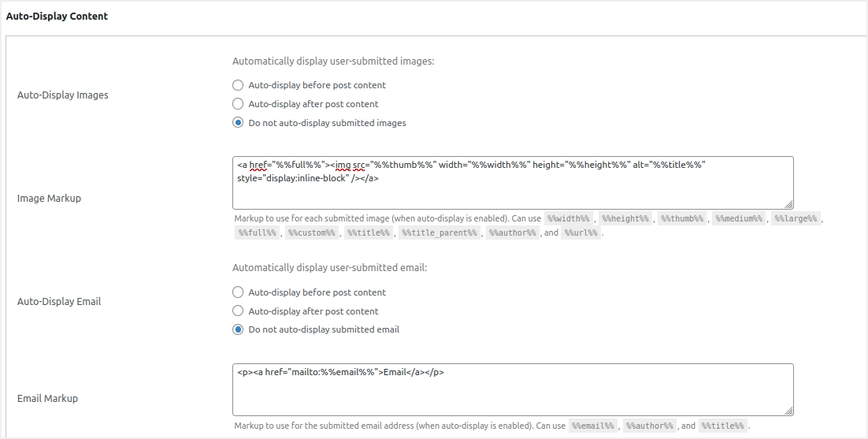The image size is (868, 439).
Task: Choose Do not auto-display submitted images
Action: coord(238,123)
